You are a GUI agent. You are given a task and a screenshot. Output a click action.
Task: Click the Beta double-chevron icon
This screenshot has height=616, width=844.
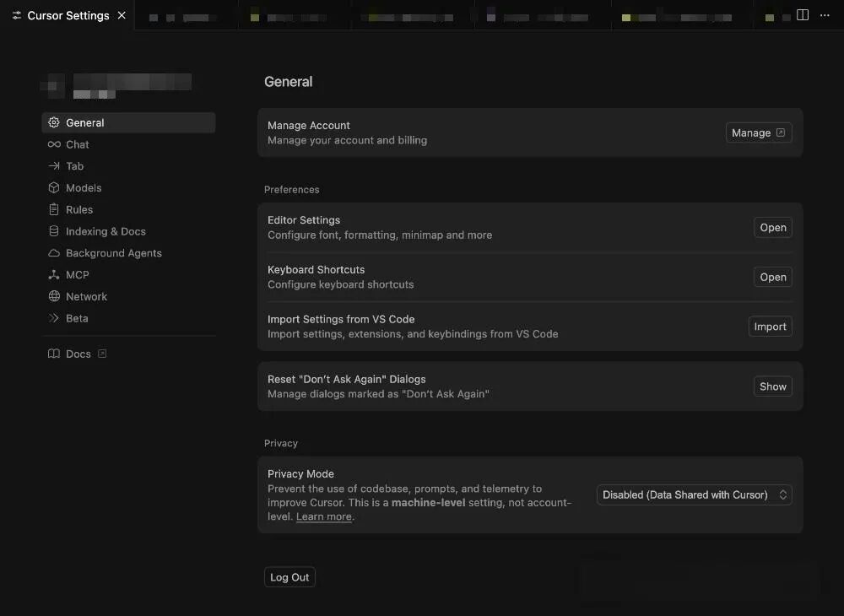point(54,318)
